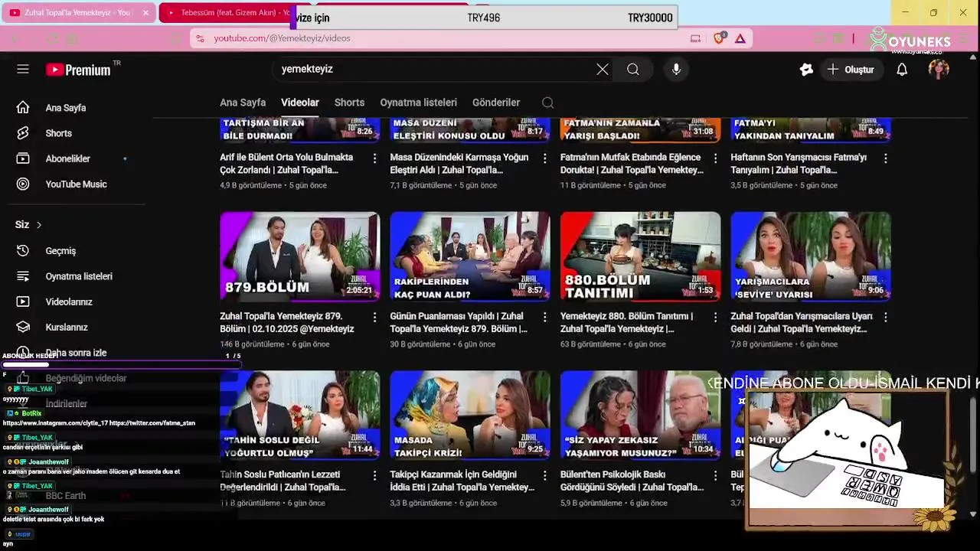This screenshot has width=980, height=551.
Task: Open the channel's Oynatma listeleri tab
Action: pos(418,103)
